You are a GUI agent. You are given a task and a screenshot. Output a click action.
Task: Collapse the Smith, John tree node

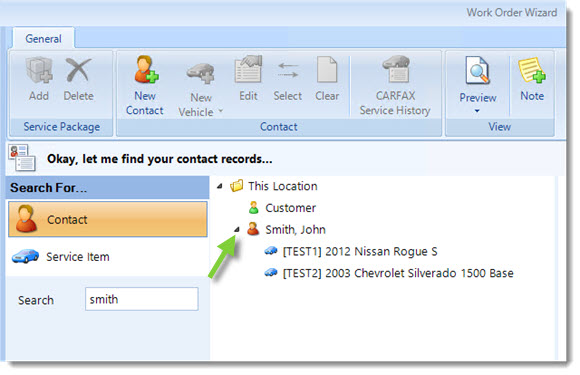click(237, 230)
